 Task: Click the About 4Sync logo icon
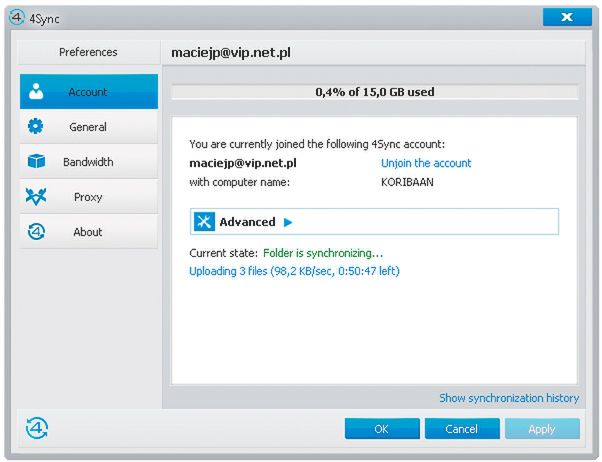tap(36, 232)
